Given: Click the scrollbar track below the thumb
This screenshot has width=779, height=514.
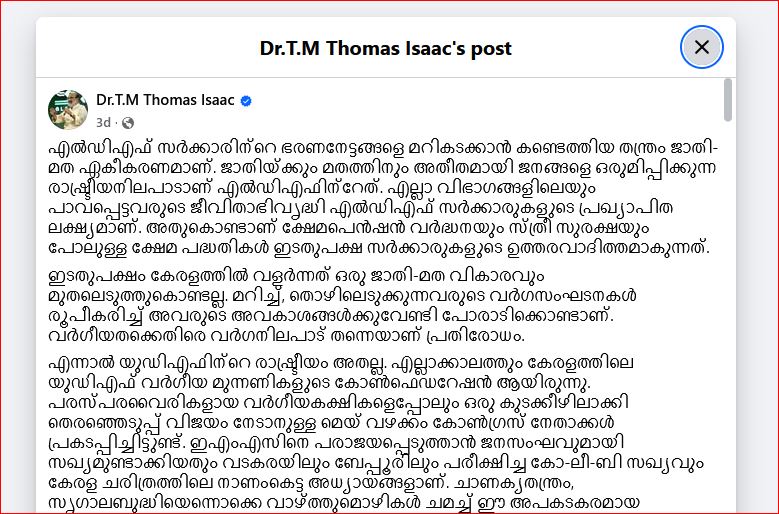Looking at the screenshot, I should click(728, 300).
